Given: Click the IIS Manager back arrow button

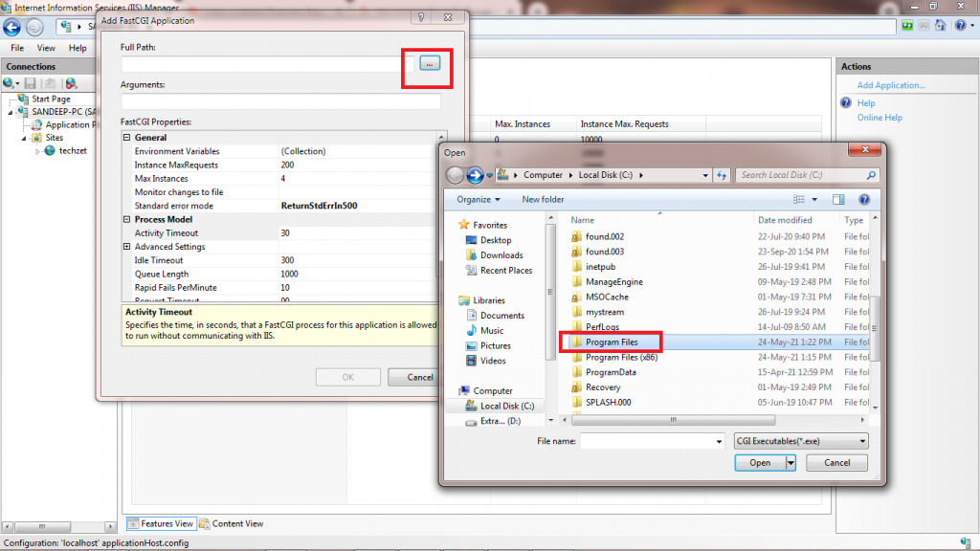Looking at the screenshot, I should pyautogui.click(x=12, y=28).
